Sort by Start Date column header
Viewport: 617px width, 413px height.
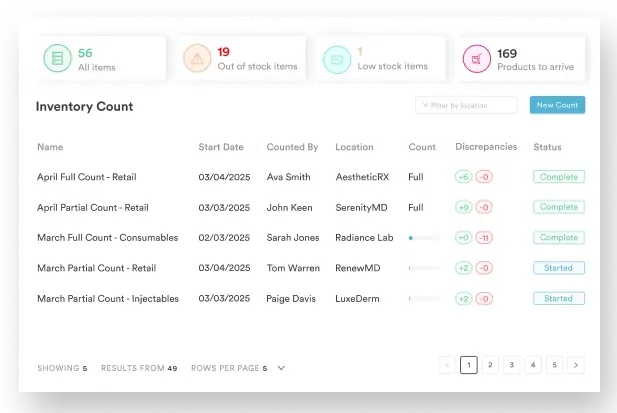(221, 147)
